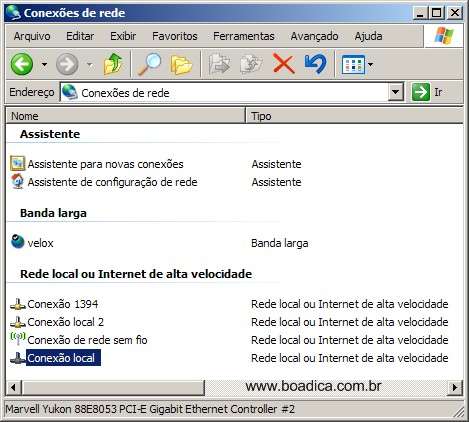Image resolution: width=469 pixels, height=422 pixels.
Task: Open the Avançado menu
Action: [x=314, y=36]
